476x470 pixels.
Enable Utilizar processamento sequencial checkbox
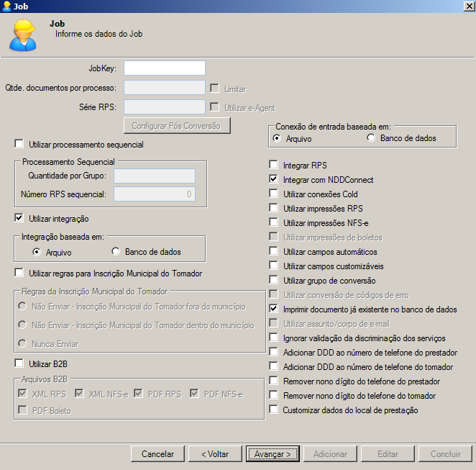19,144
